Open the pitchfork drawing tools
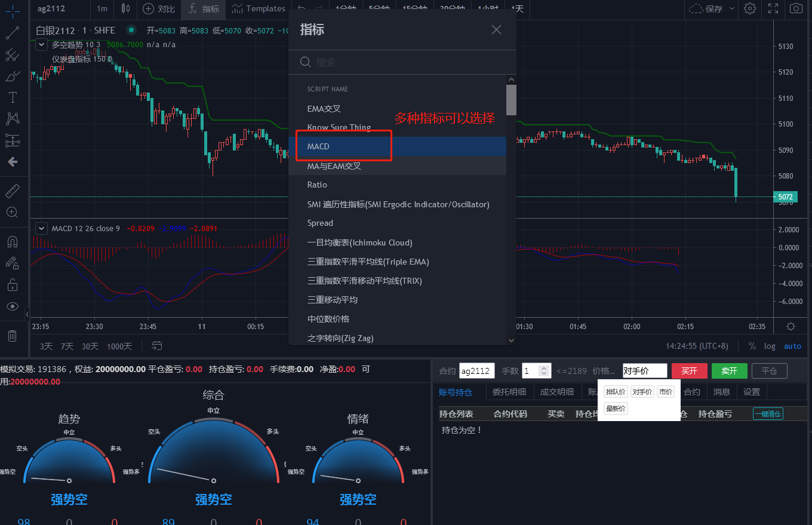This screenshot has height=525, width=812. point(13,54)
